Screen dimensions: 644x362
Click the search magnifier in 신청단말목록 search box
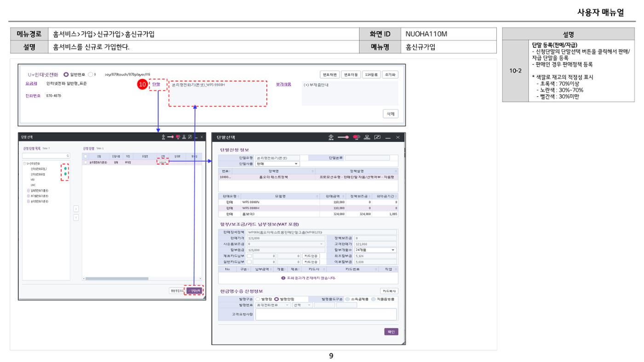click(x=67, y=156)
